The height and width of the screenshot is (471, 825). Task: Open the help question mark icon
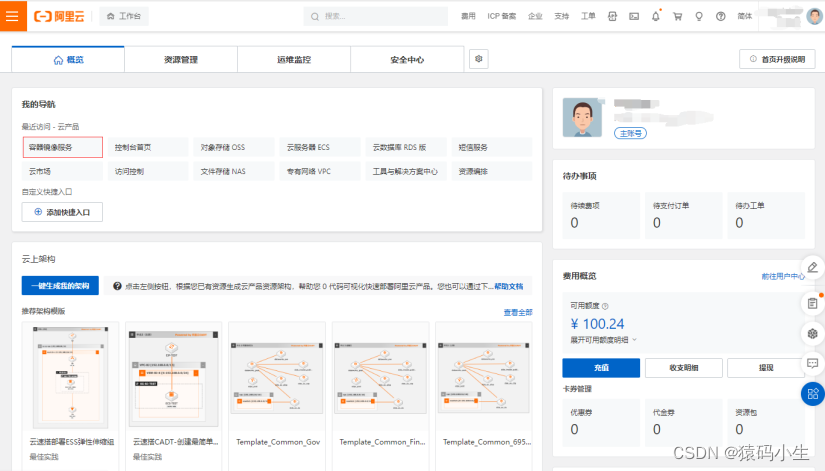point(721,16)
